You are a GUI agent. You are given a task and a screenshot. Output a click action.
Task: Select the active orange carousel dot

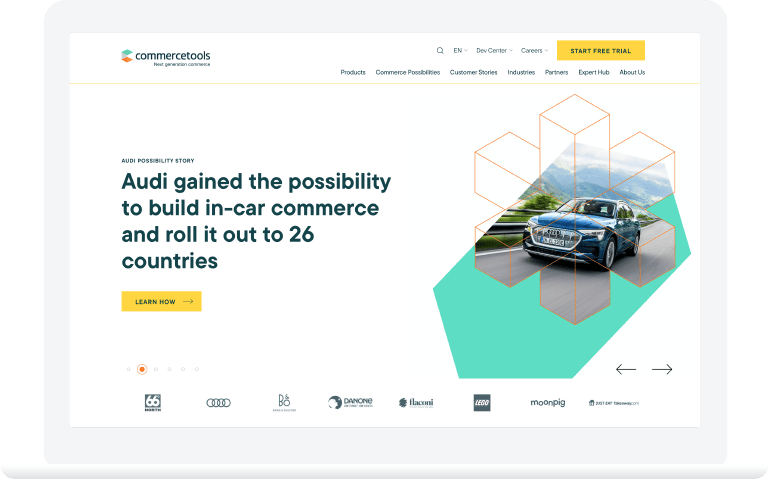(x=142, y=369)
